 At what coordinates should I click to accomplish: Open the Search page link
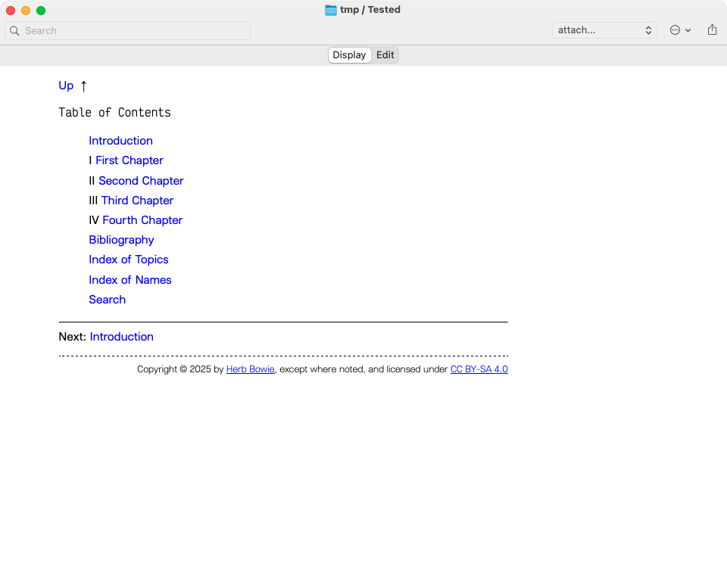107,300
